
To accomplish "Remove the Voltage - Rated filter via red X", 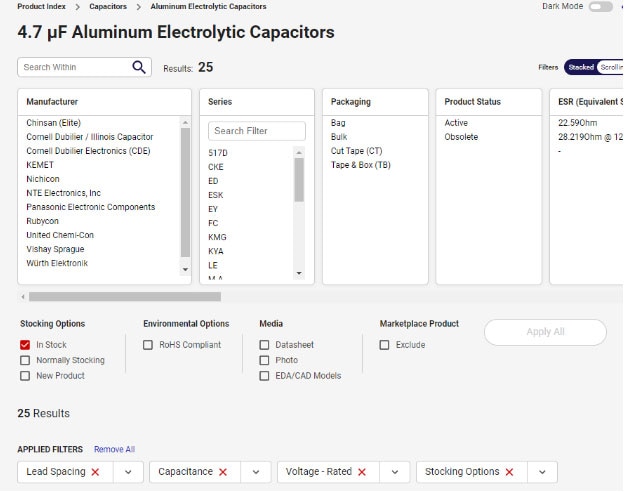I will point(362,472).
